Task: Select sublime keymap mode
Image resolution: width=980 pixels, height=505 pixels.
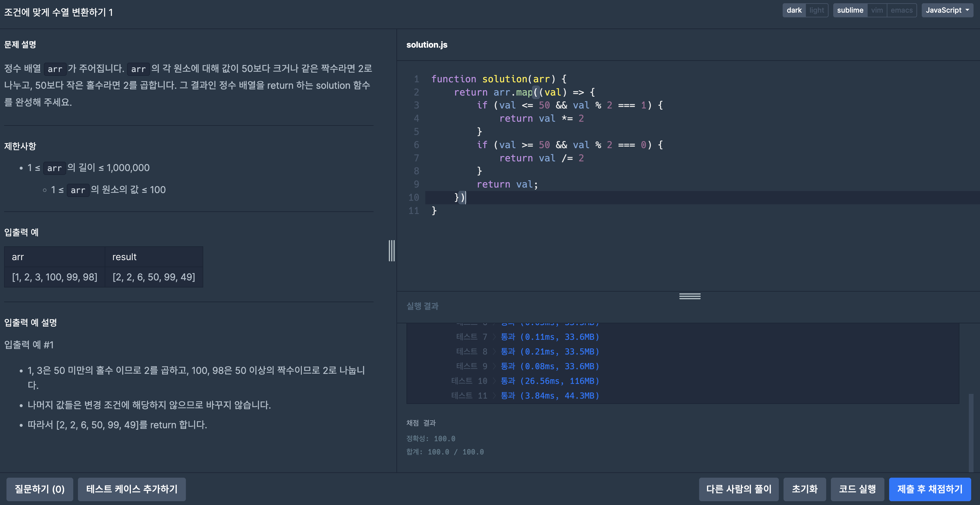Action: click(x=850, y=10)
